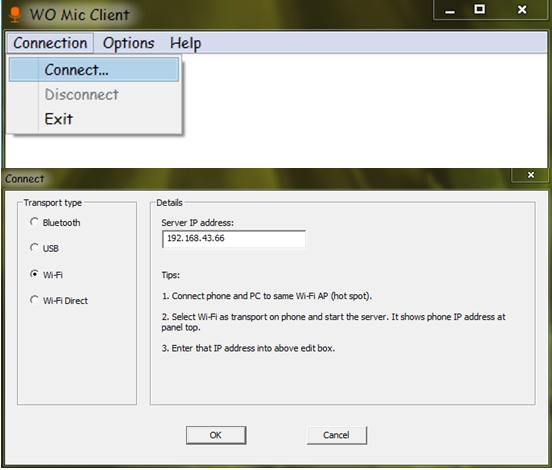Close the WO Mic Client window

[522, 10]
